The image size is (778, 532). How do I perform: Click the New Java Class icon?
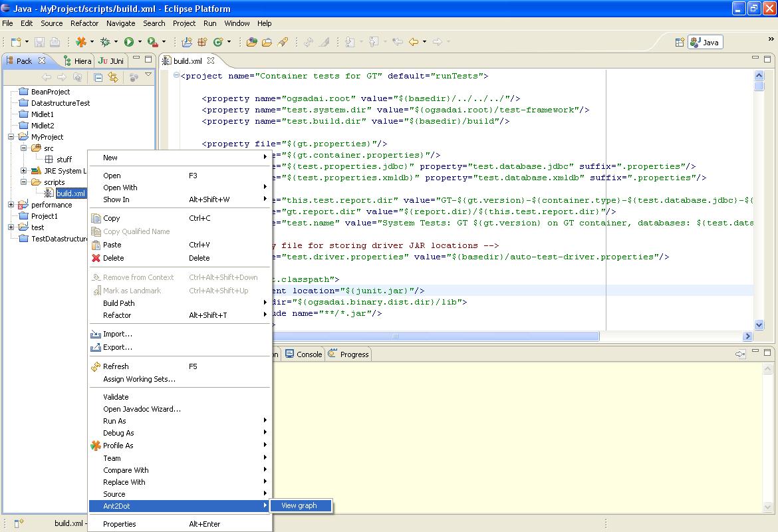[x=217, y=42]
